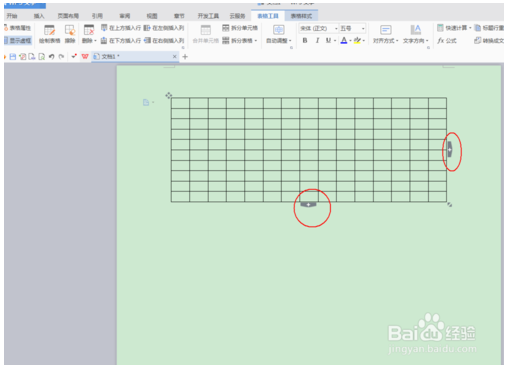Open the 五号 font size combo box
This screenshot has height=365, width=506.
pyautogui.click(x=352, y=29)
